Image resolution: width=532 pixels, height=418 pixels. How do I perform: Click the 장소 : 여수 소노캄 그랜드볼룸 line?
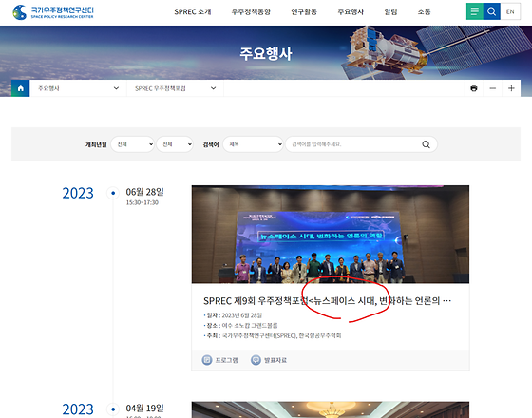pyautogui.click(x=241, y=326)
